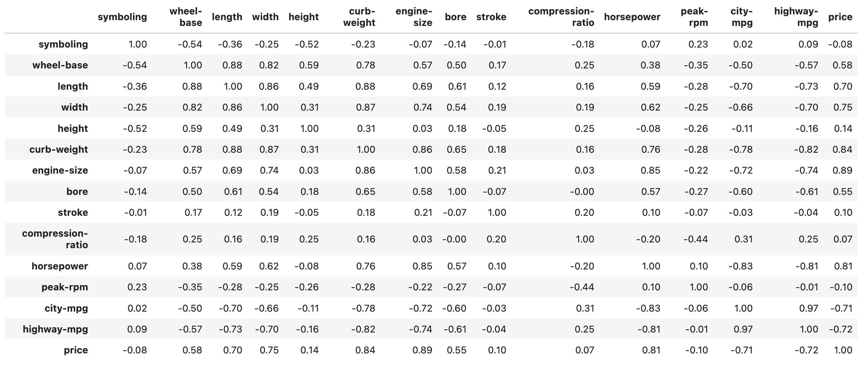Select highway-mpg value in the city-mpg row

[808, 308]
